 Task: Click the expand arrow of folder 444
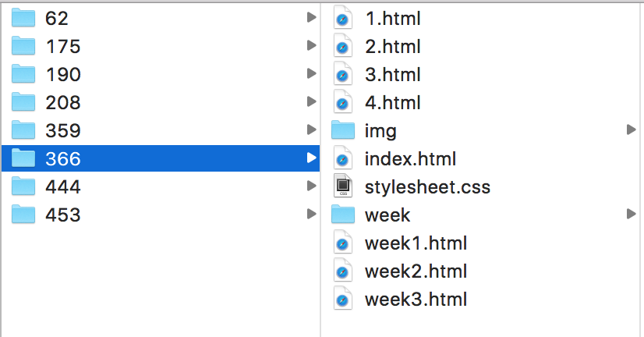(x=312, y=186)
